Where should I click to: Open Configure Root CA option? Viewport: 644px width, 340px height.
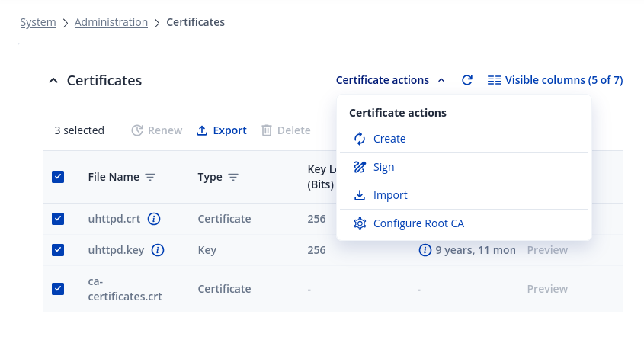click(x=418, y=223)
